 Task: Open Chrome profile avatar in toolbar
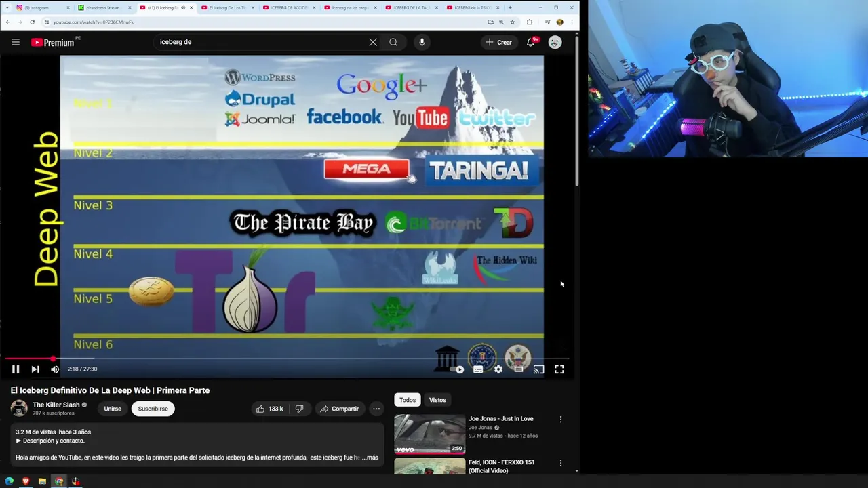tap(559, 22)
